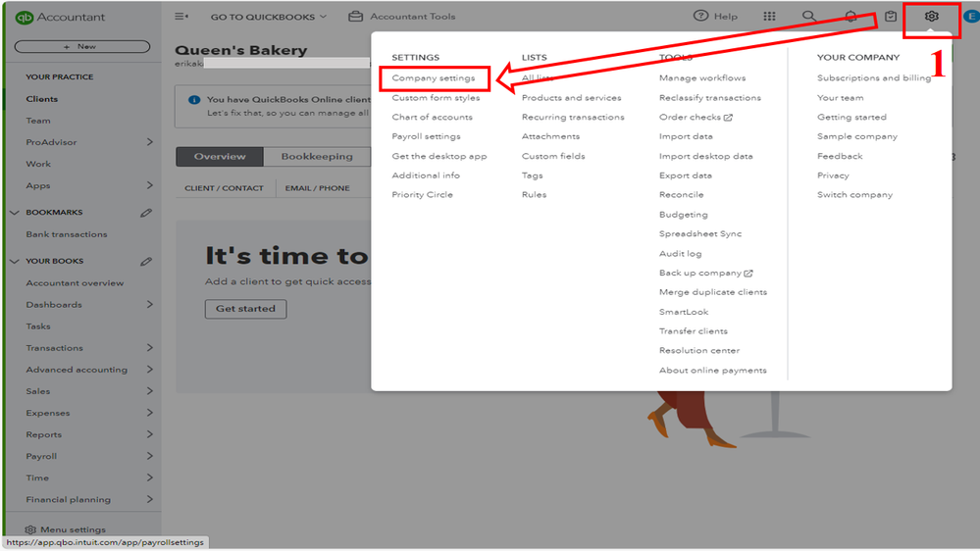Click the search magnifier icon
The width and height of the screenshot is (980, 551).
[x=808, y=17]
